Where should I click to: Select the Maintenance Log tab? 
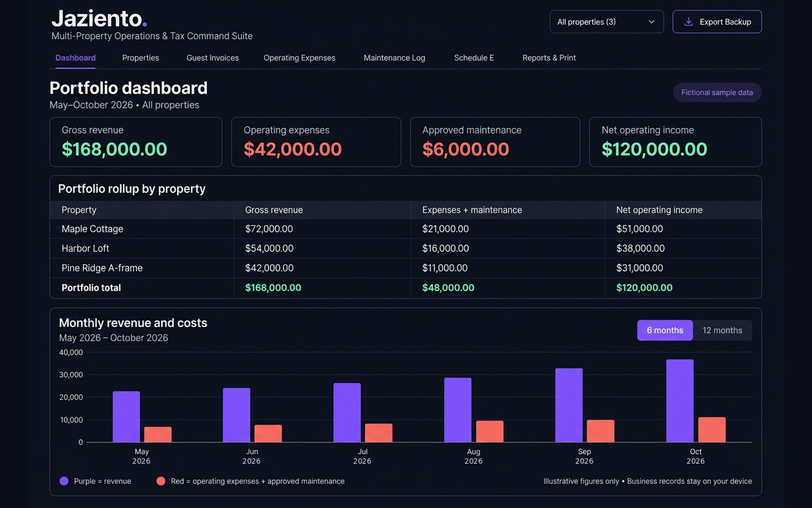tap(394, 58)
